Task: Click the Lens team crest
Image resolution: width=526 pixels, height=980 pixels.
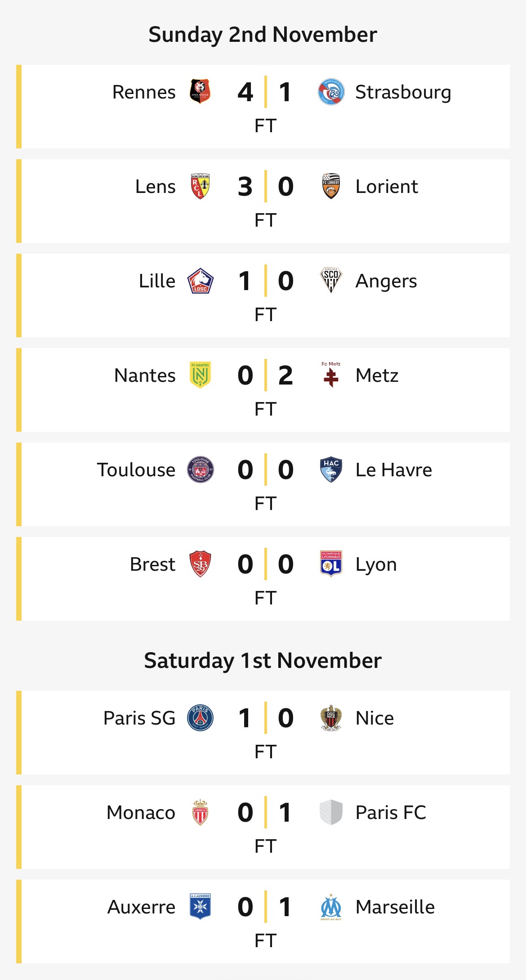Action: [200, 186]
